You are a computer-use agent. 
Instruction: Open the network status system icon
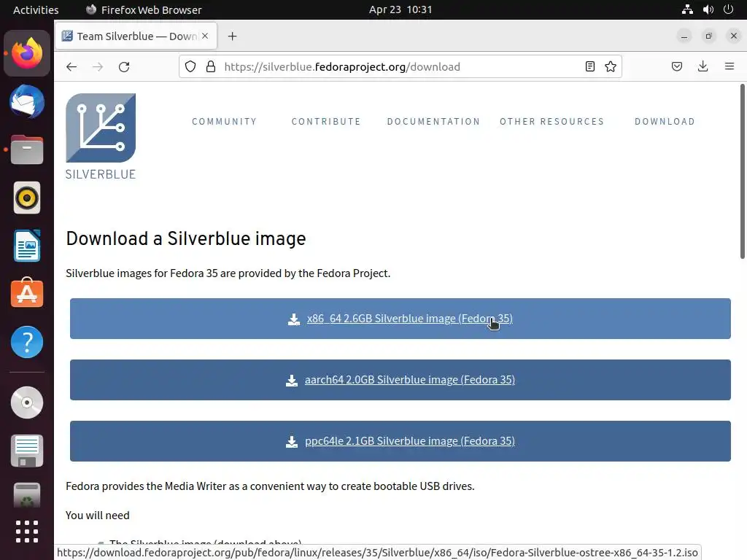687,9
